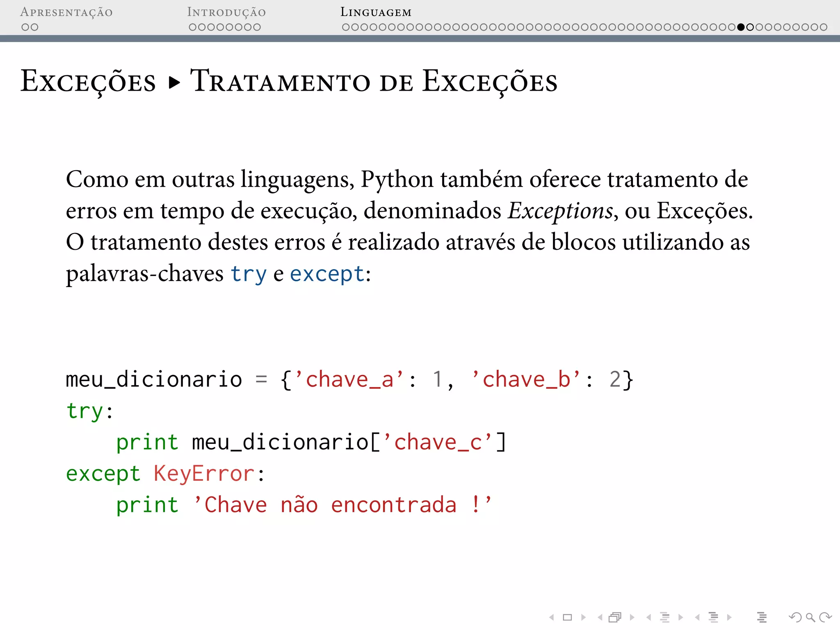Image resolution: width=840 pixels, height=630 pixels.
Task: Click the subsection lines icon (first lines icon)
Action: point(665,617)
